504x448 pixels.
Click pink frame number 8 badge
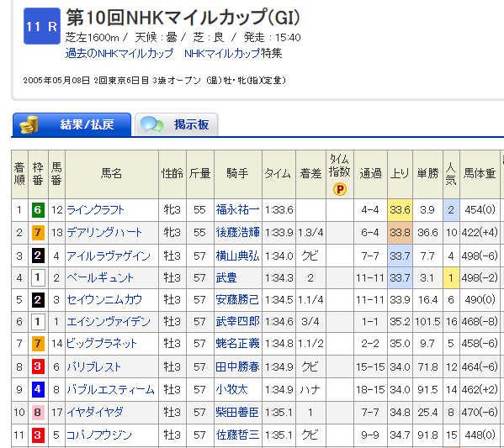pyautogui.click(x=38, y=412)
